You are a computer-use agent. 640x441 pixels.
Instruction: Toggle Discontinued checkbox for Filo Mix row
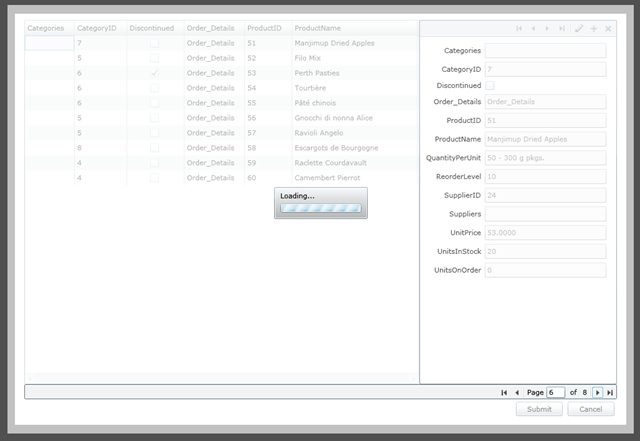point(154,59)
